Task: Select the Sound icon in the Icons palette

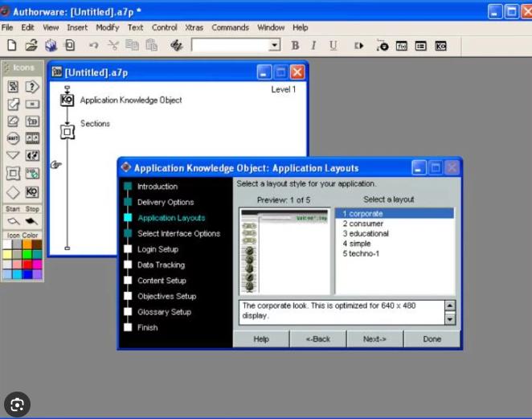Action: [32, 155]
